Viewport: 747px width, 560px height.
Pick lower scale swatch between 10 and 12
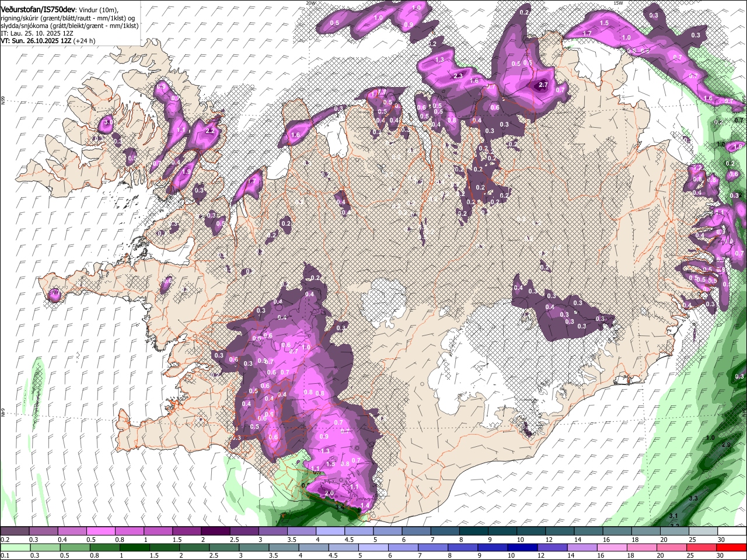[x=522, y=548]
